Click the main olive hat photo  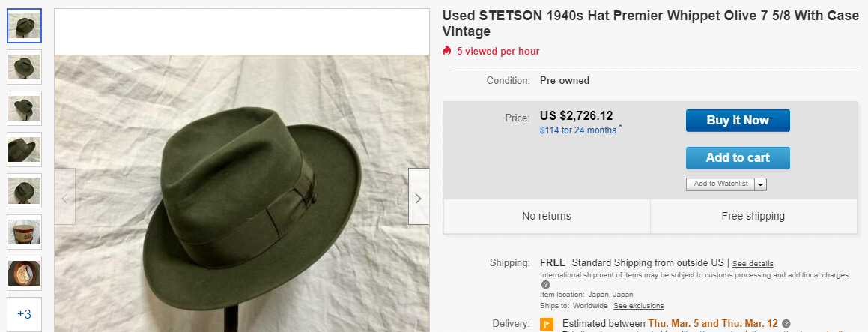coord(242,194)
